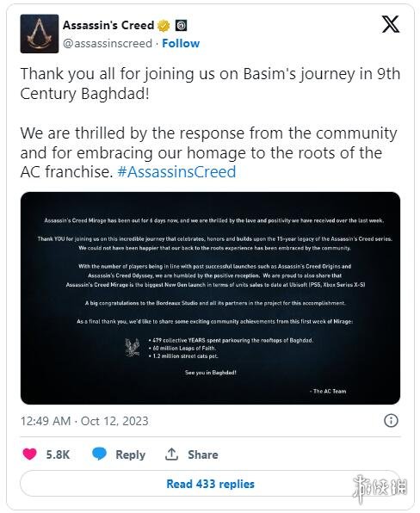
Task: Read 433 replies
Action: click(x=210, y=484)
